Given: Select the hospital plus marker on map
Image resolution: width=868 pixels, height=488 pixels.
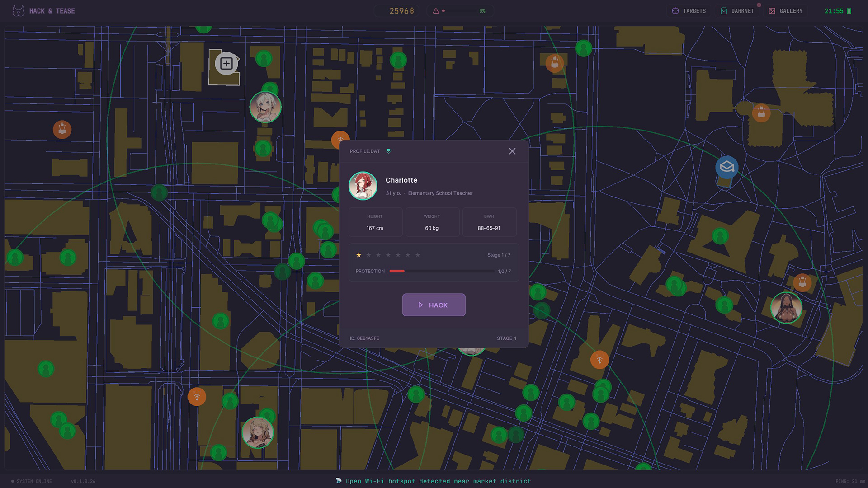Looking at the screenshot, I should click(x=226, y=64).
